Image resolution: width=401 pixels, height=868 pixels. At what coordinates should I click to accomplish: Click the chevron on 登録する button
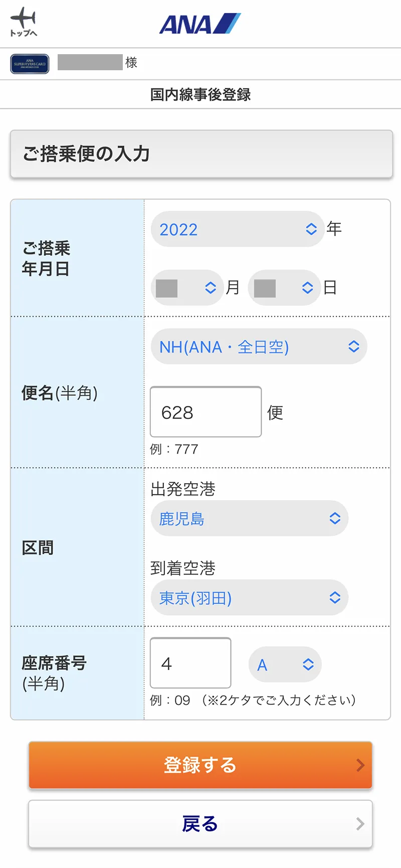(x=360, y=765)
